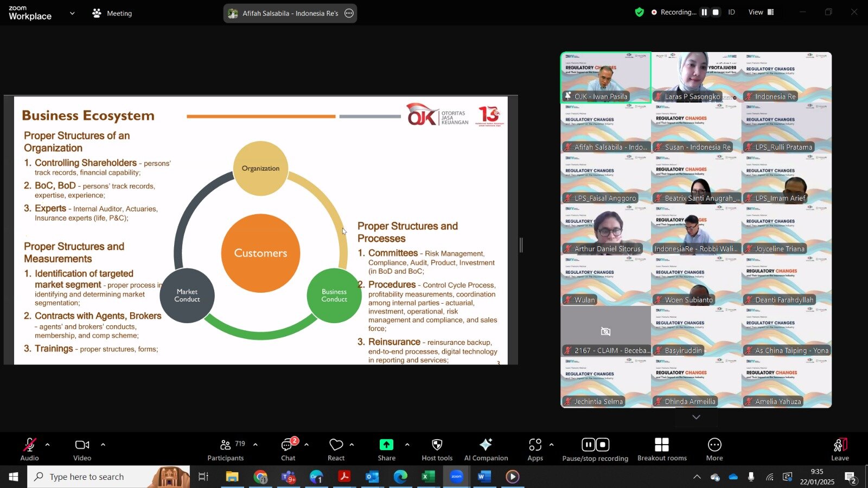This screenshot has width=868, height=488.
Task: Open Host tools
Action: click(437, 450)
